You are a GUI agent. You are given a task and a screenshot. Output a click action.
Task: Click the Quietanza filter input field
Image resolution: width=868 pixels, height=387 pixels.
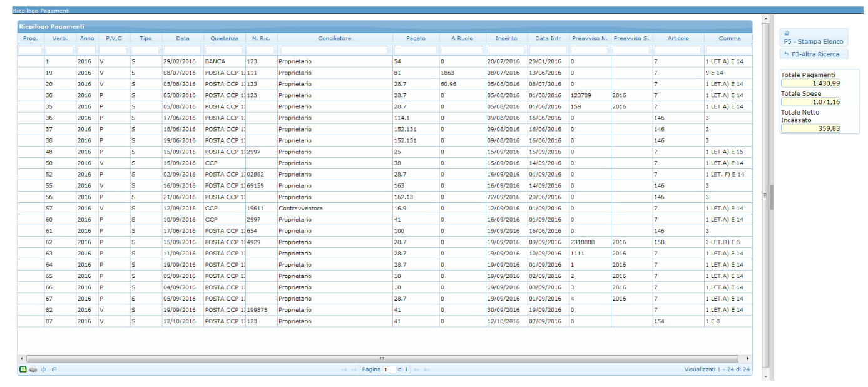pos(224,50)
